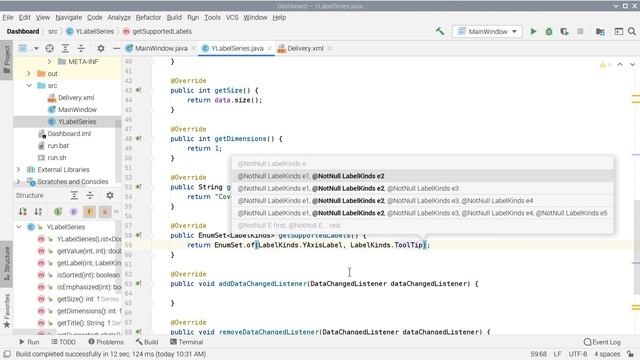Toggle Show Inherited green filter in Structure
The height and width of the screenshot is (360, 640).
pos(58,211)
